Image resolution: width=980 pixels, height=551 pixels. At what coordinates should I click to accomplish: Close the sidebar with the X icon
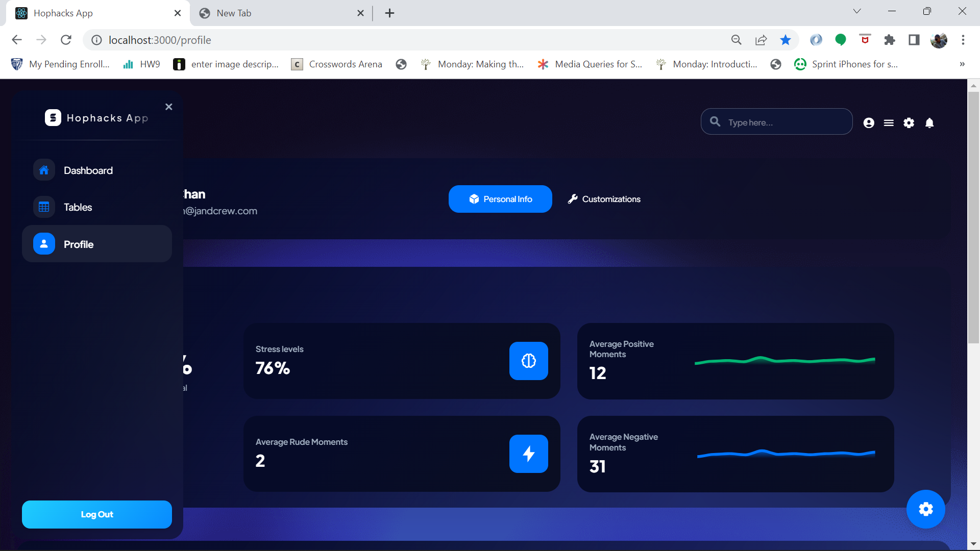coord(169,107)
